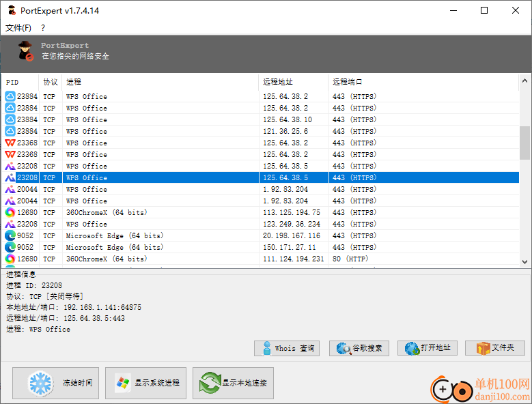Click the 打开地址 button
The image size is (532, 404).
click(428, 348)
